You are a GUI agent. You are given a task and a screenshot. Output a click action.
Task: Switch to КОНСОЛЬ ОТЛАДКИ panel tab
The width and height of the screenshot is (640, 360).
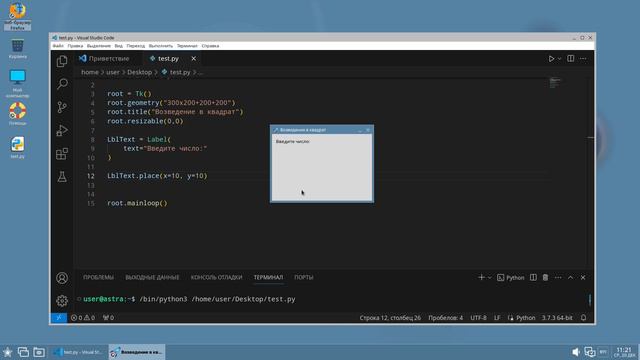point(216,278)
